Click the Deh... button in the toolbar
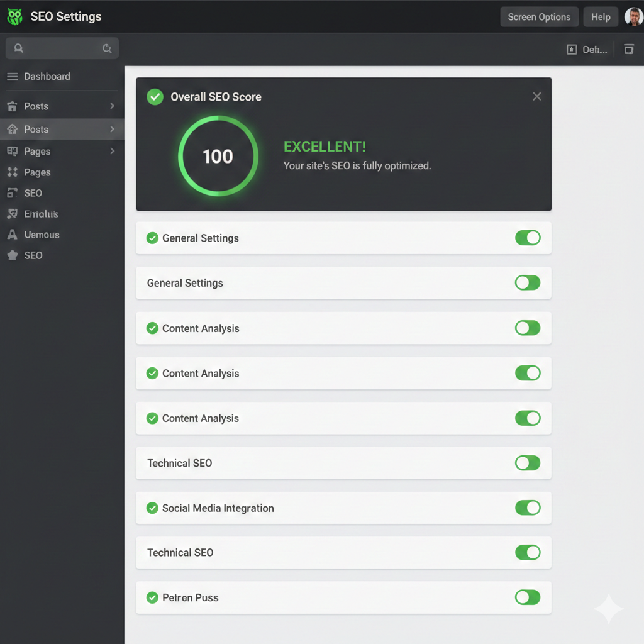The height and width of the screenshot is (644, 644). [x=587, y=50]
